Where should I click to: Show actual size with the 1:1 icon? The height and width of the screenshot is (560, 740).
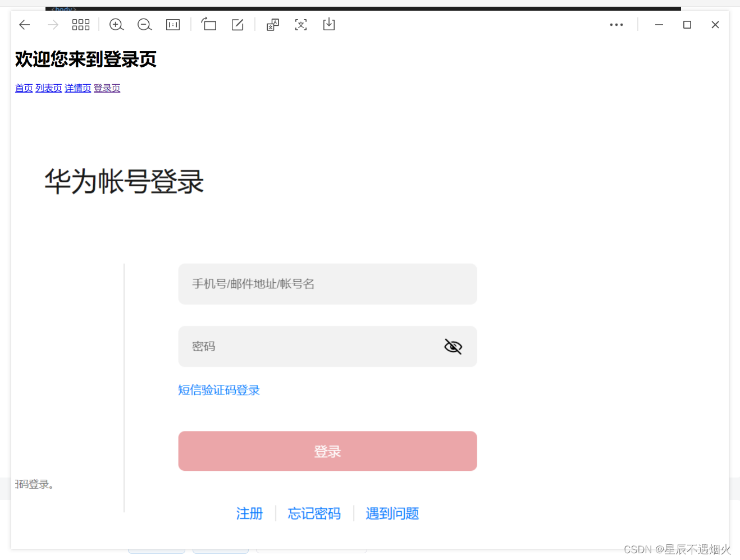click(x=173, y=25)
